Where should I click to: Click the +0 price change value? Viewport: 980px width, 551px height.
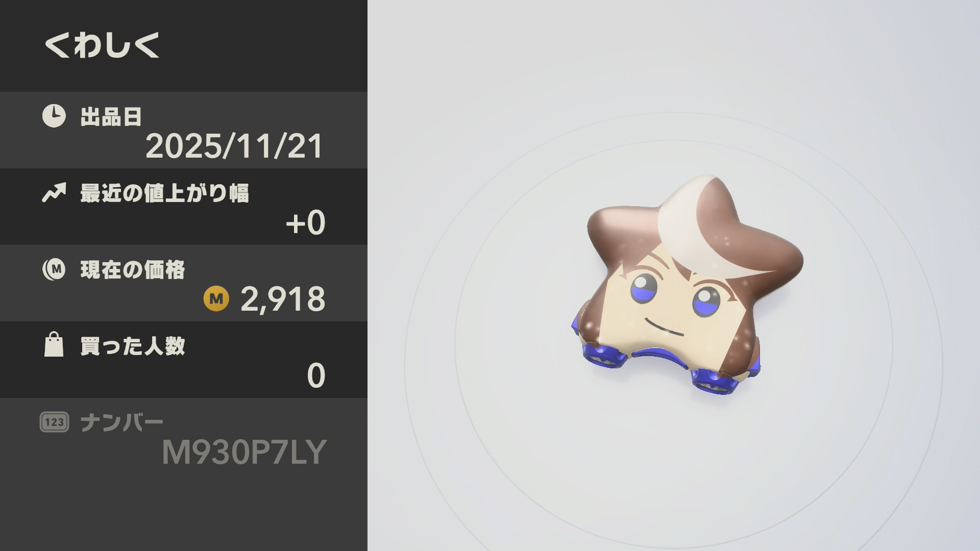[x=305, y=223]
